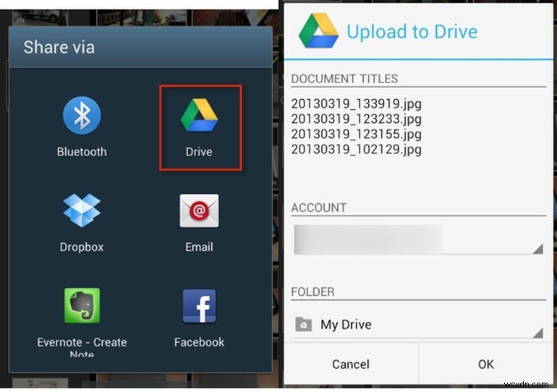
Task: Click the Email label text
Action: pyautogui.click(x=199, y=247)
